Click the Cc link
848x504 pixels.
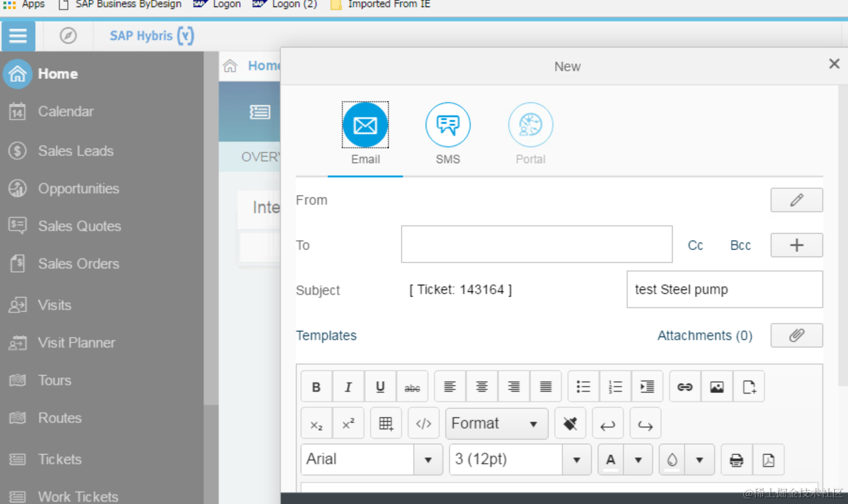coord(696,245)
